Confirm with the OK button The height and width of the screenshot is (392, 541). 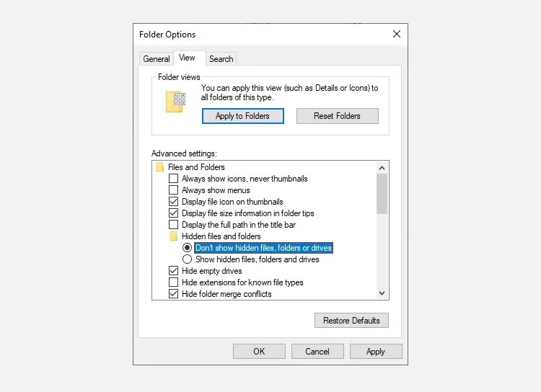(x=259, y=352)
